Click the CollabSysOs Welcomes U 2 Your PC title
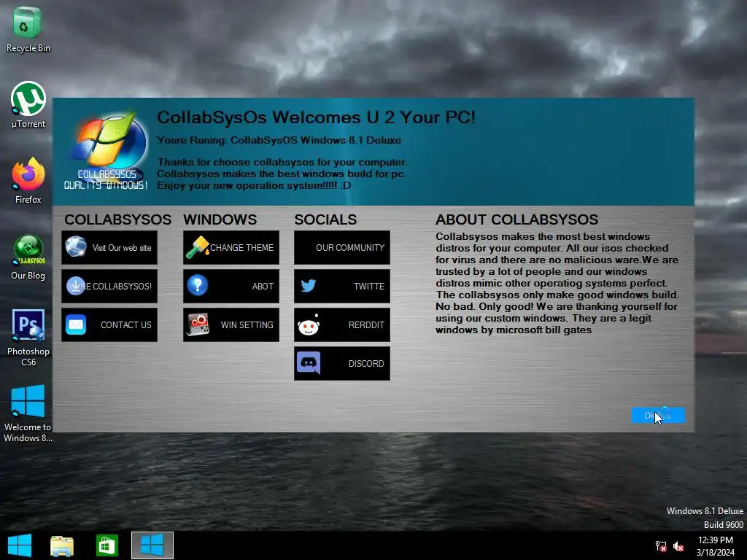 (317, 117)
